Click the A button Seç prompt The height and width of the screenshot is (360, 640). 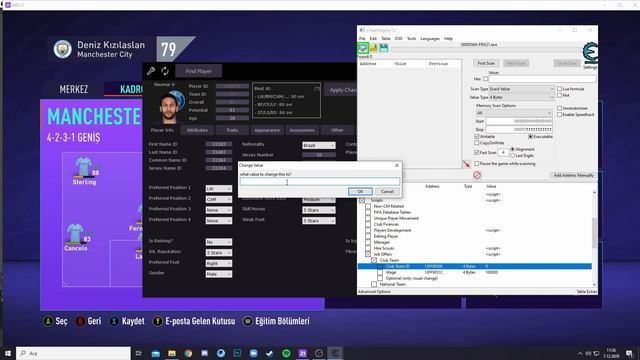click(56, 321)
